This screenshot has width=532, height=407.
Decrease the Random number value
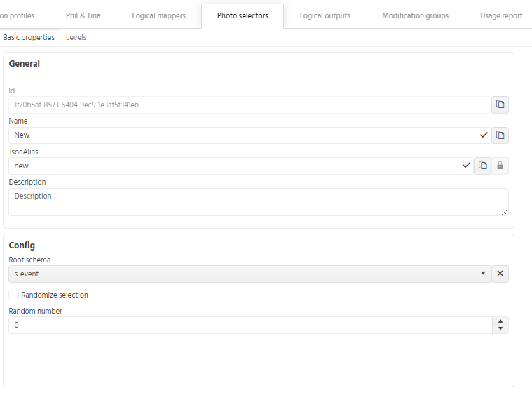tap(500, 329)
